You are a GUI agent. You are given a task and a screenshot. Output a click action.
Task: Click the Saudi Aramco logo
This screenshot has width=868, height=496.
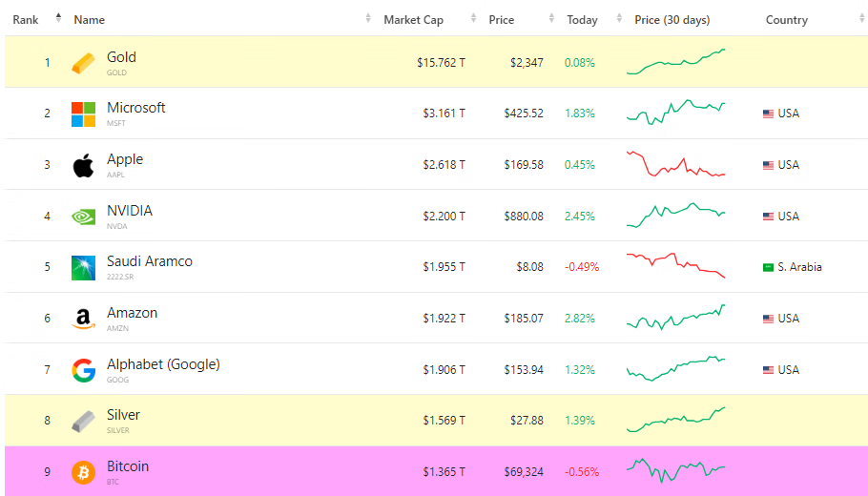coord(83,268)
